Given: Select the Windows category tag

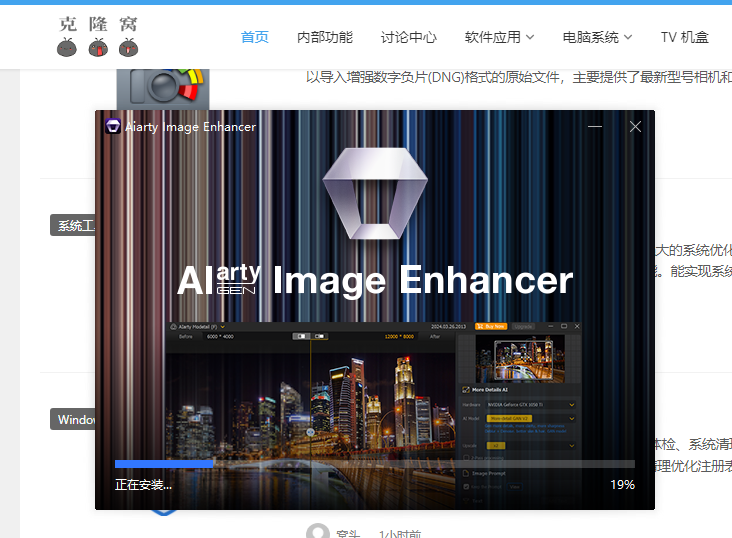Looking at the screenshot, I should (x=73, y=420).
